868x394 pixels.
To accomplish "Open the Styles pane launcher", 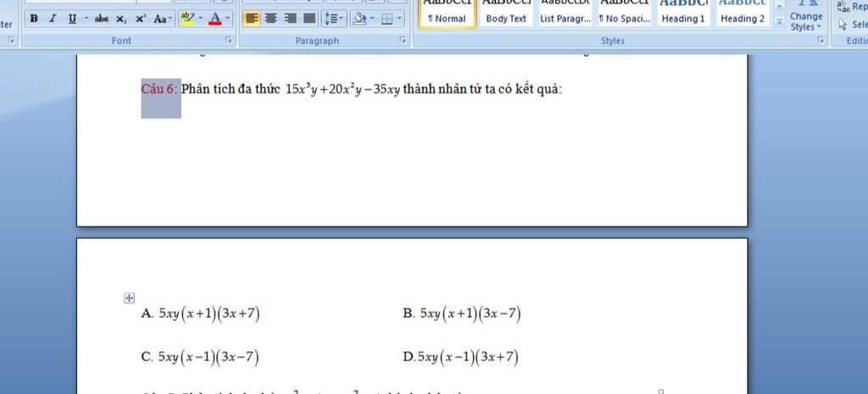I will (821, 40).
